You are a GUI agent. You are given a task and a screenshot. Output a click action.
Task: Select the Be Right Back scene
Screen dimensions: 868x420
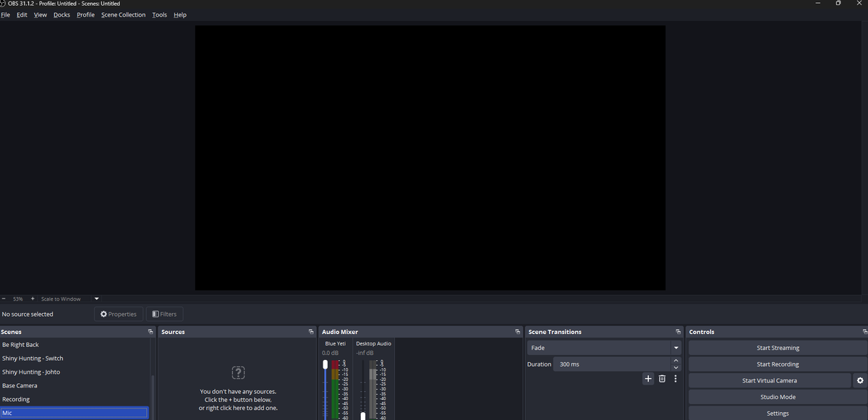pos(75,345)
